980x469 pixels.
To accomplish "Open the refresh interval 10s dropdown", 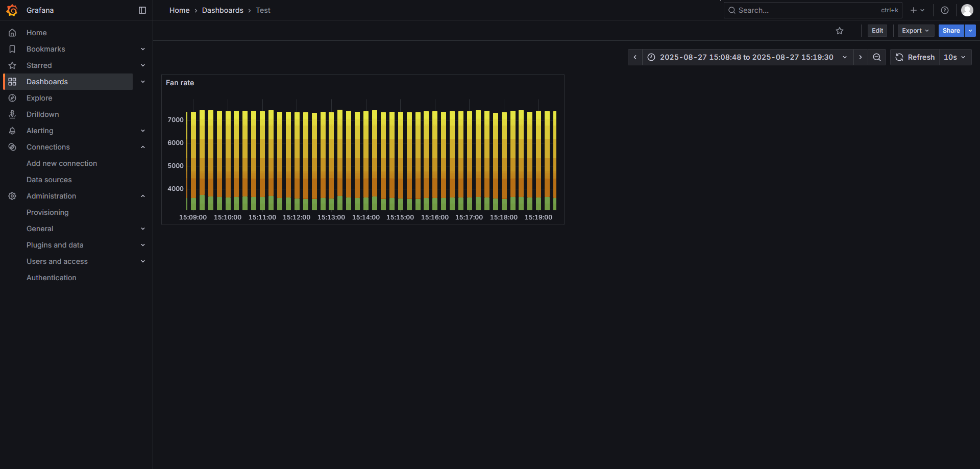I will point(954,57).
